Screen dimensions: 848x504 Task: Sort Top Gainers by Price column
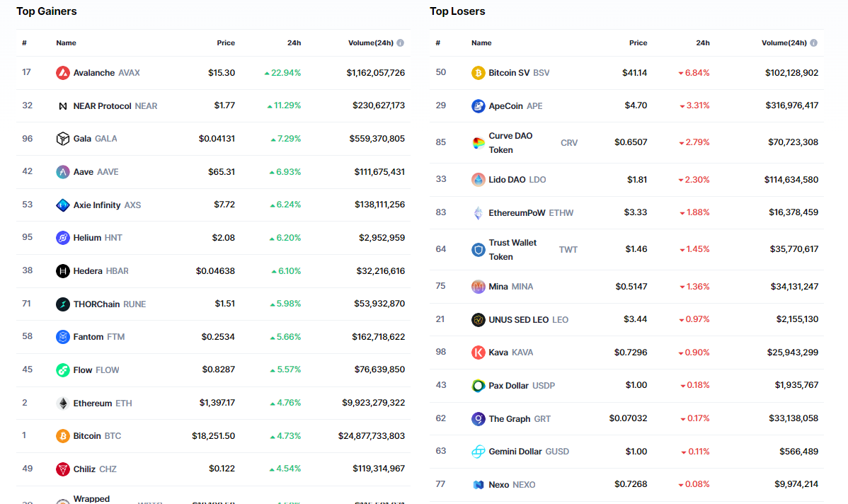(x=226, y=43)
